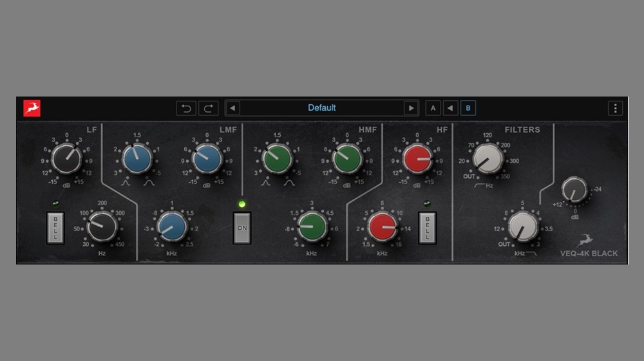
Task: Click the LMF Q bandwidth blue knob
Action: pos(137,159)
